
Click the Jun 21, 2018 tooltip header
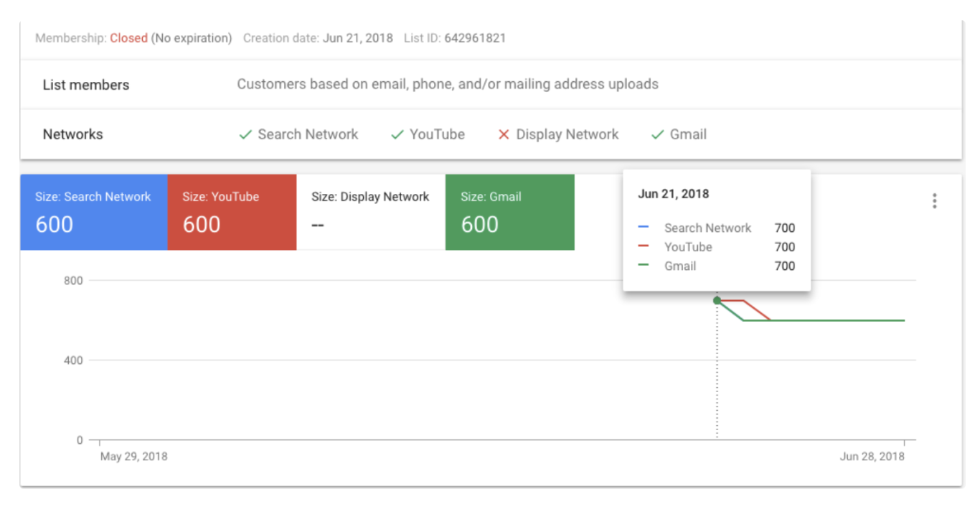673,194
